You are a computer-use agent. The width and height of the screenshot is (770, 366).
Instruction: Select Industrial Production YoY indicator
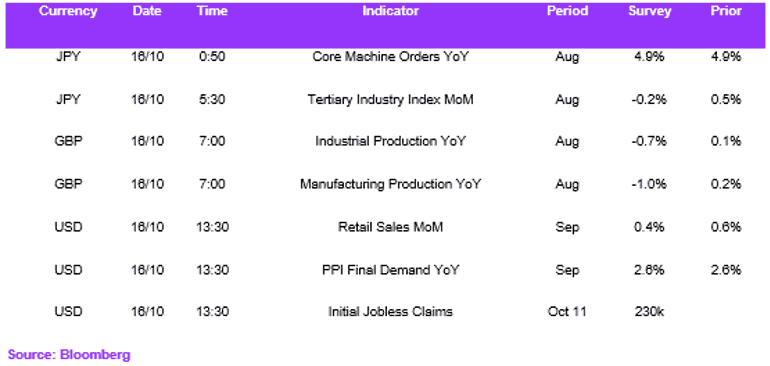coord(390,142)
